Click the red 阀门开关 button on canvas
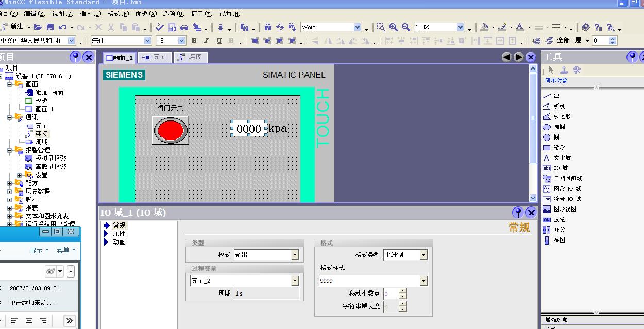This screenshot has width=644, height=329. 171,130
